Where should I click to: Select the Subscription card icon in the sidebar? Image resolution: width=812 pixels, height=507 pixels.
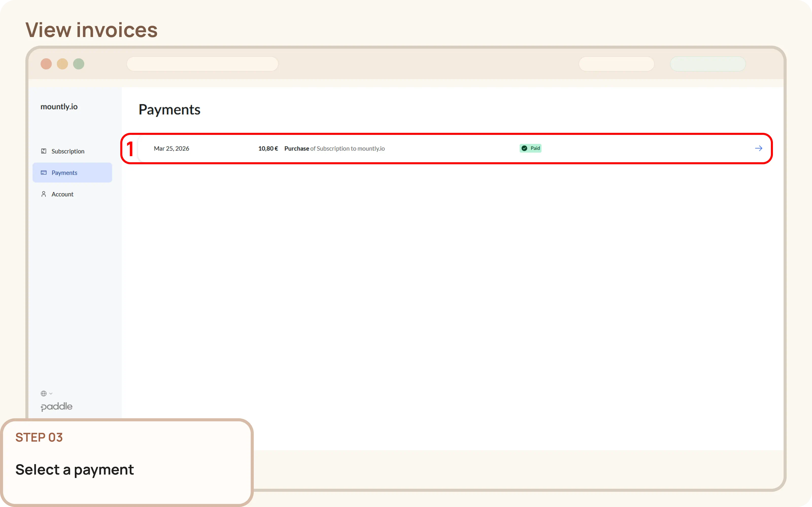pyautogui.click(x=44, y=151)
